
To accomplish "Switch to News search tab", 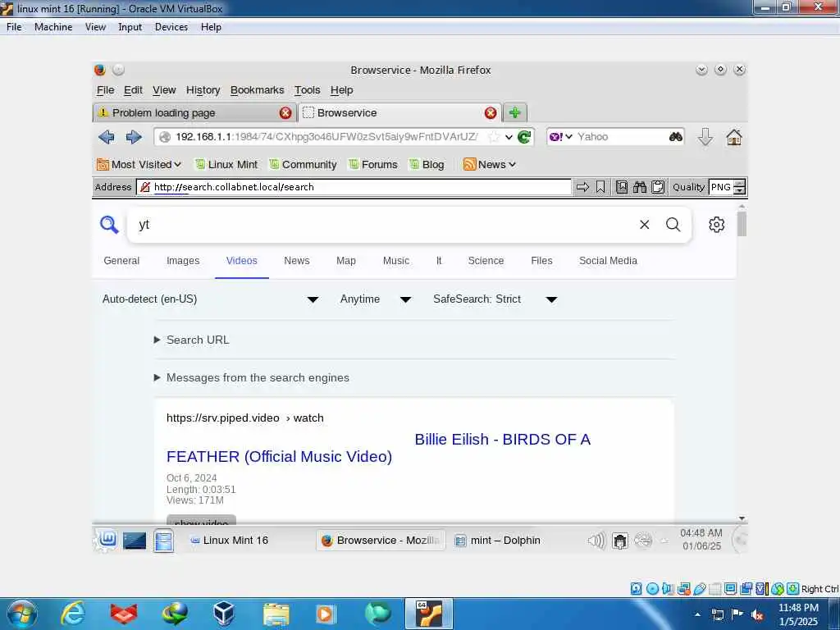I will [297, 261].
